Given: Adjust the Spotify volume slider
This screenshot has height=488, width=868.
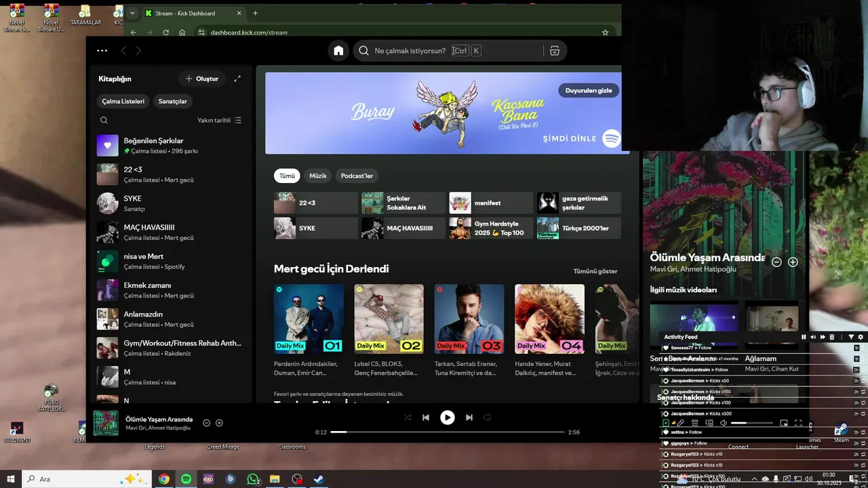Looking at the screenshot, I should tap(752, 423).
